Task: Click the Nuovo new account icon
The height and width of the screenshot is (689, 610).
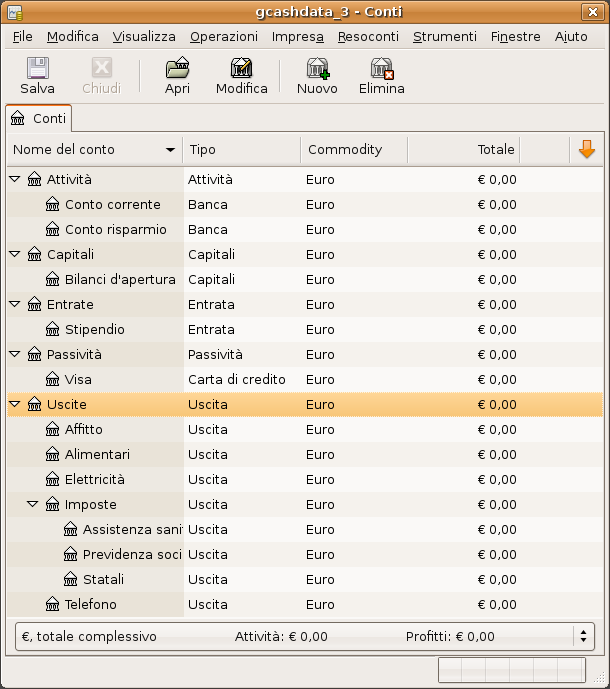Action: (x=317, y=68)
